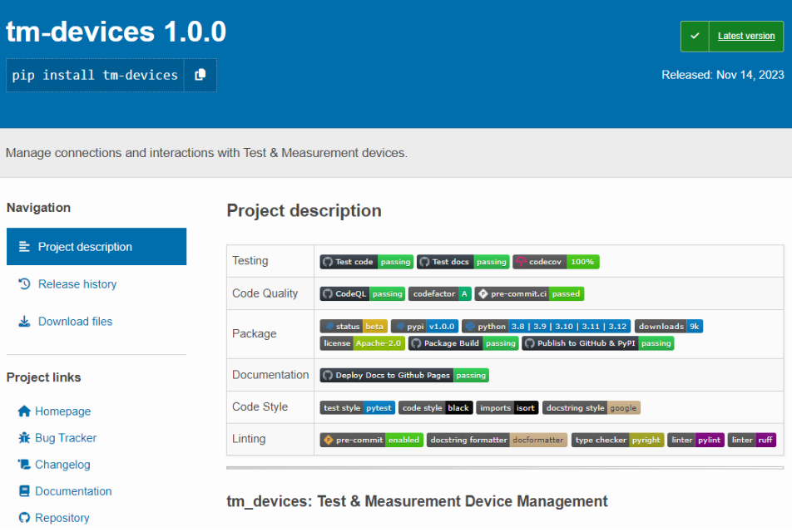Viewport: 792px width, 532px height.
Task: Open the linter ruff badge
Action: point(752,440)
